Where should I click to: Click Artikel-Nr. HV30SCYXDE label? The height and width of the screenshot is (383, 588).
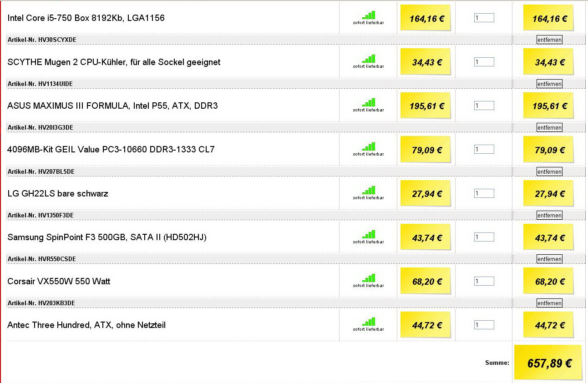(x=42, y=40)
